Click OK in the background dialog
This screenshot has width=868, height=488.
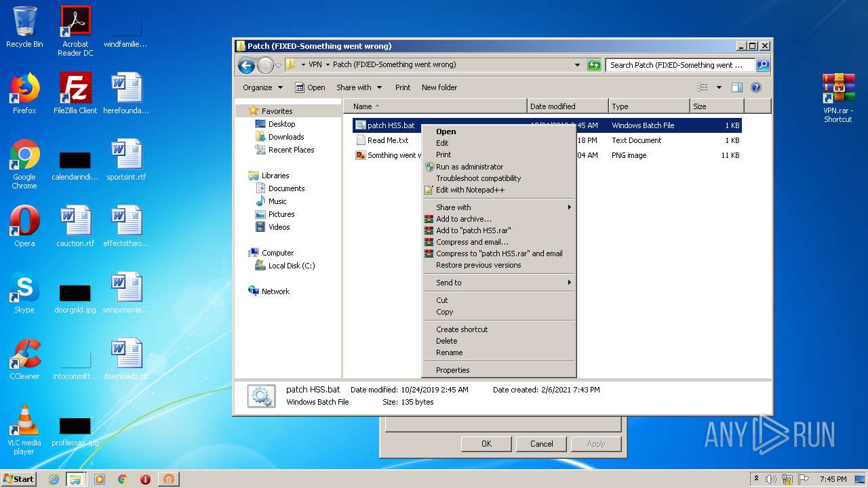[486, 444]
